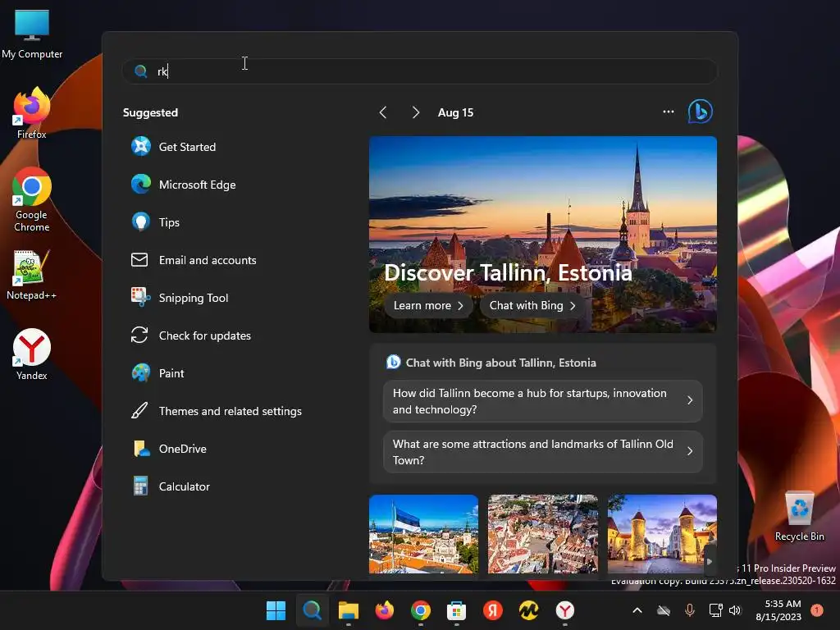The width and height of the screenshot is (840, 630).
Task: Open aerial old town thumbnail image
Action: coord(543,534)
